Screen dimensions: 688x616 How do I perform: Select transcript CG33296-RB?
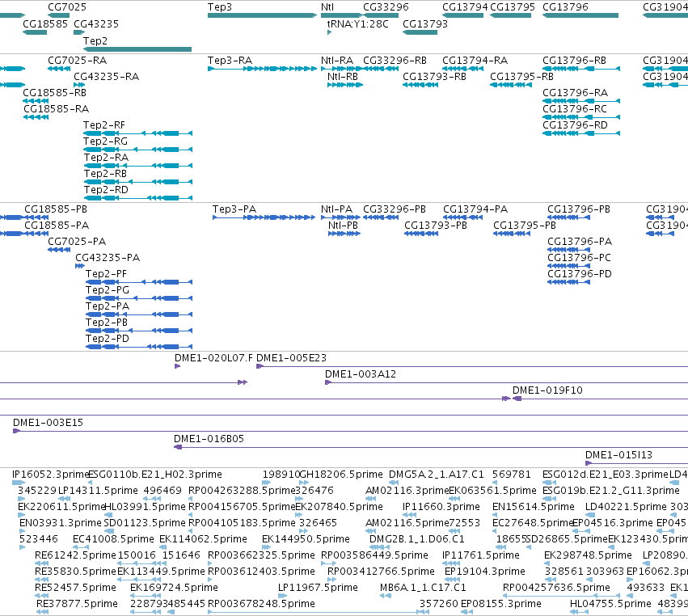coord(395,60)
